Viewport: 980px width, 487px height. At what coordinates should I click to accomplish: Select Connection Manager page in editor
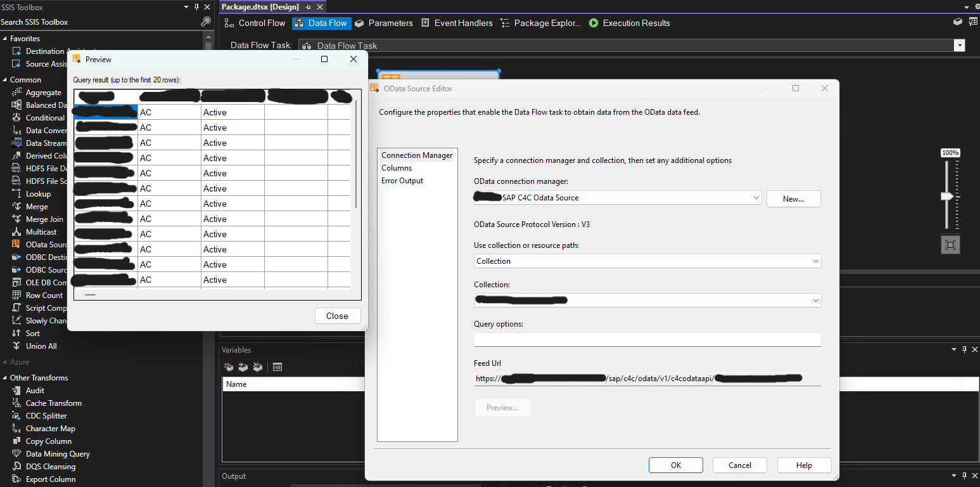point(417,155)
